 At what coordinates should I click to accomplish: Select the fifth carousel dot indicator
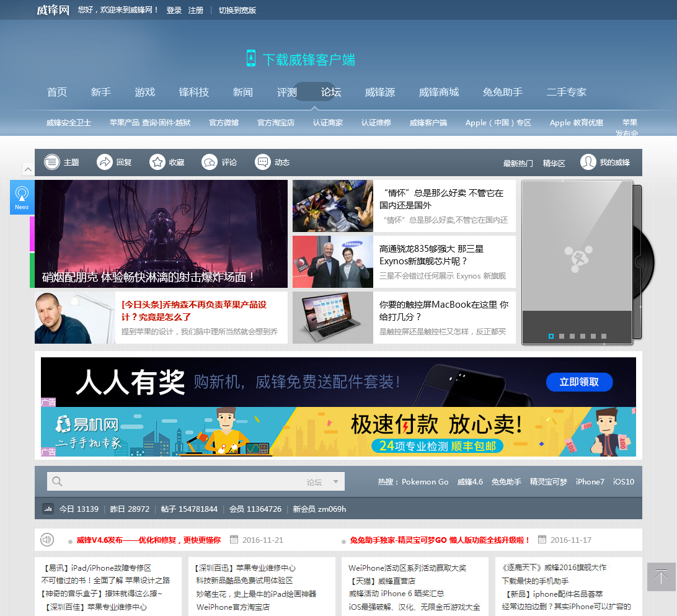pos(593,336)
